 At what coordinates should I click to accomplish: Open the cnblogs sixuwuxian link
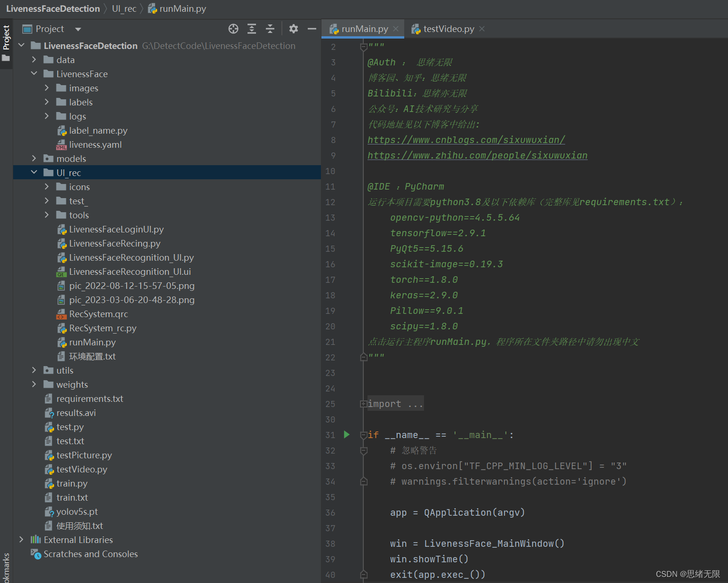pyautogui.click(x=466, y=140)
